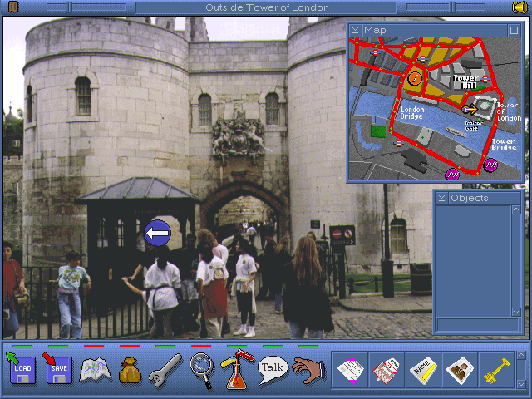
Task: Pick the NAME card inventory item
Action: [x=423, y=371]
